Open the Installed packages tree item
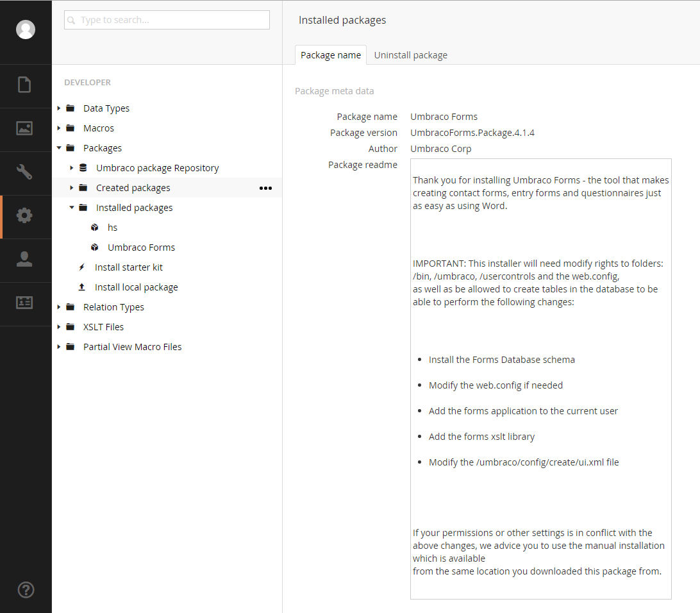Image resolution: width=700 pixels, height=613 pixels. click(x=135, y=208)
